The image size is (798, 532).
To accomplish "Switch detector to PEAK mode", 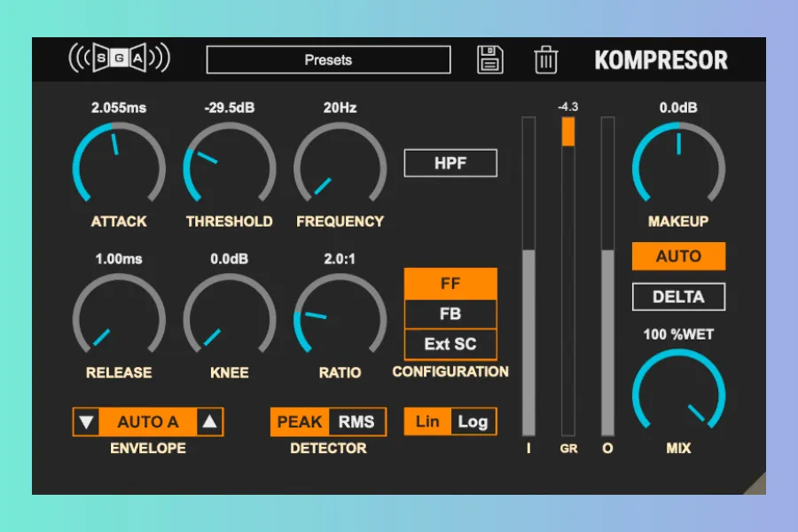I will click(300, 422).
